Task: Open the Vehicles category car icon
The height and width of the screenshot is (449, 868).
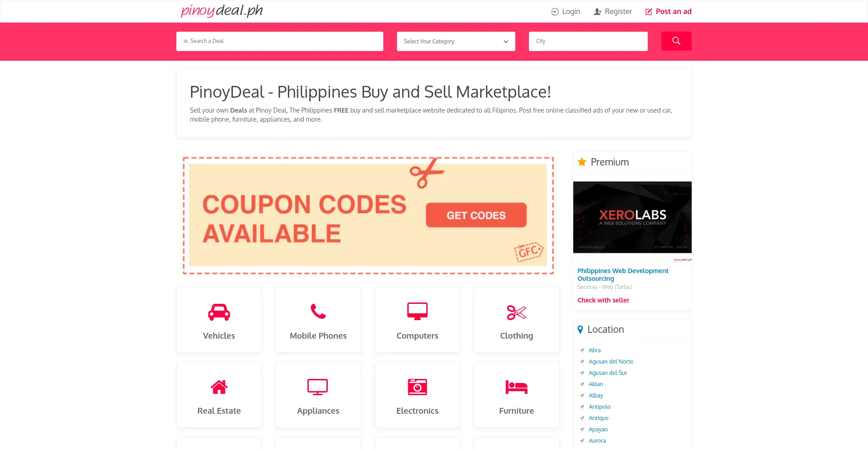Action: click(219, 312)
